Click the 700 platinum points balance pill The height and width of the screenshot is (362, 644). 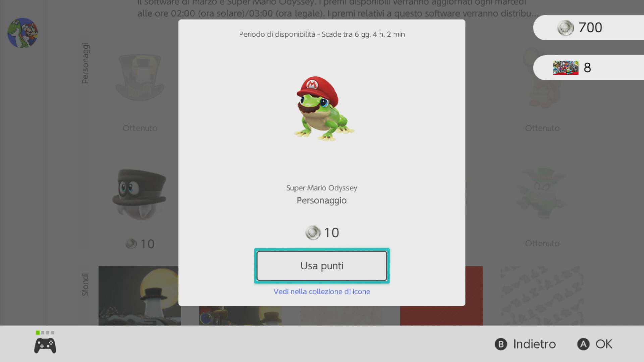click(x=588, y=27)
